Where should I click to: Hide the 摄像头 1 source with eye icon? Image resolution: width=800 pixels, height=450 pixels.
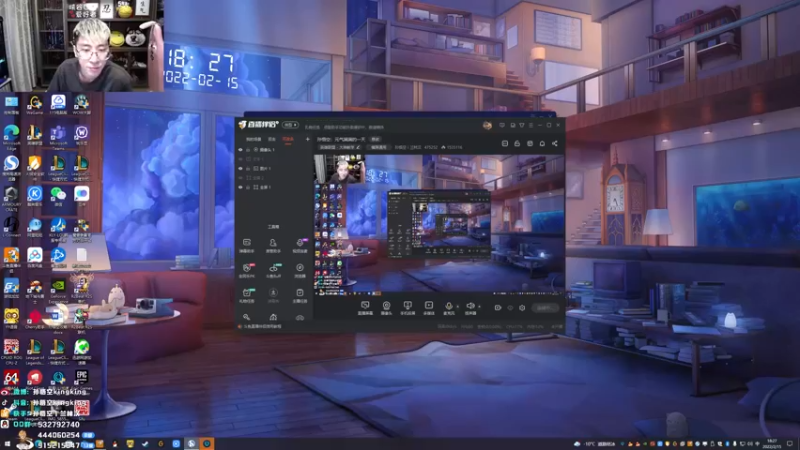tap(240, 149)
